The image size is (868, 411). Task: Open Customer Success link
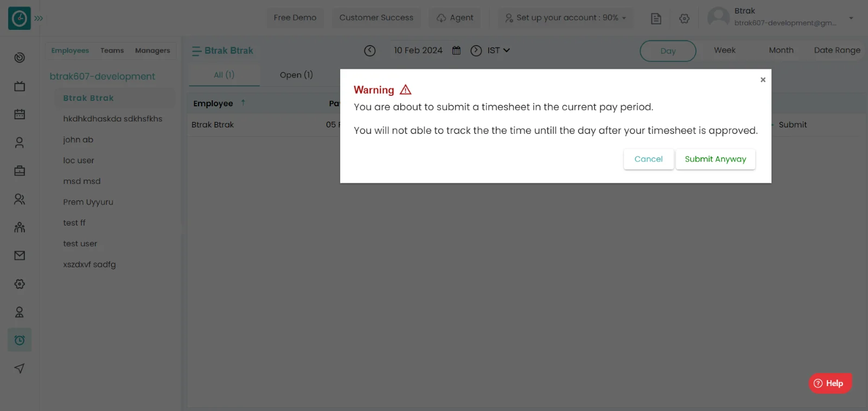[x=376, y=18]
